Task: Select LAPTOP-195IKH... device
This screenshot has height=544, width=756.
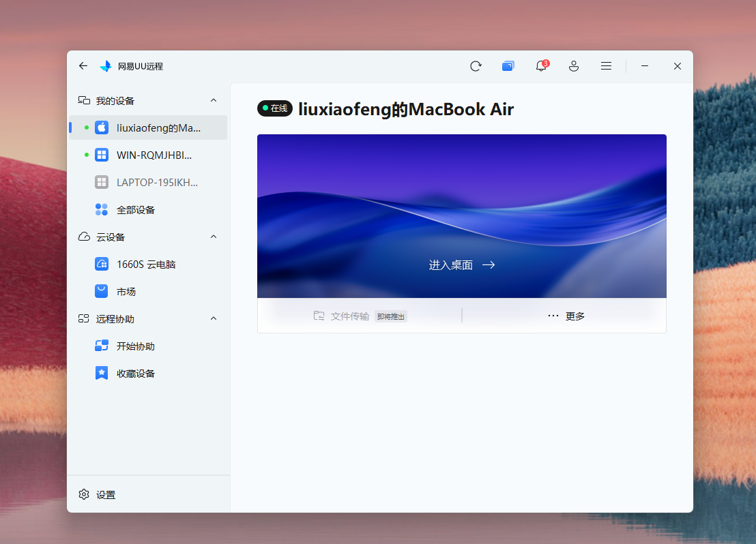Action: coord(148,182)
